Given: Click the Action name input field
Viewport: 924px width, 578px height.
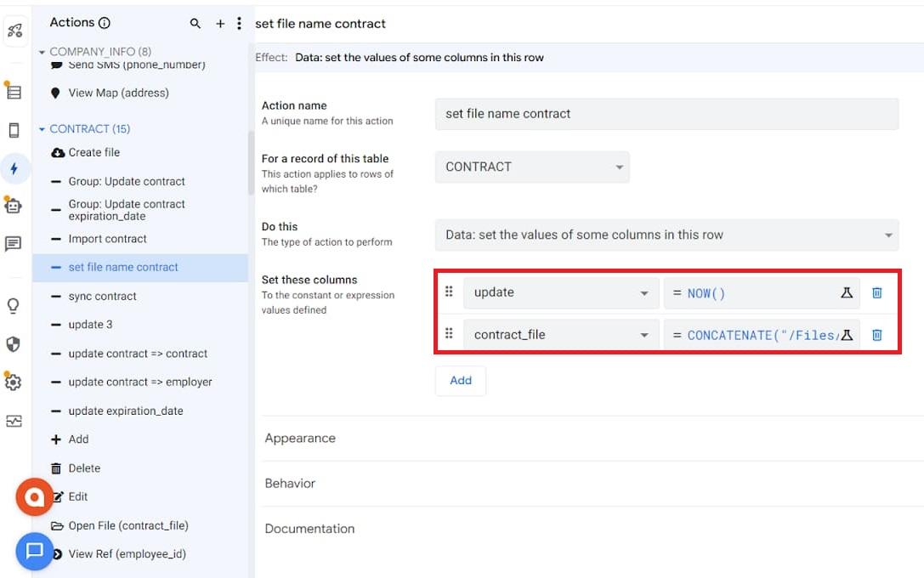Looking at the screenshot, I should click(666, 114).
